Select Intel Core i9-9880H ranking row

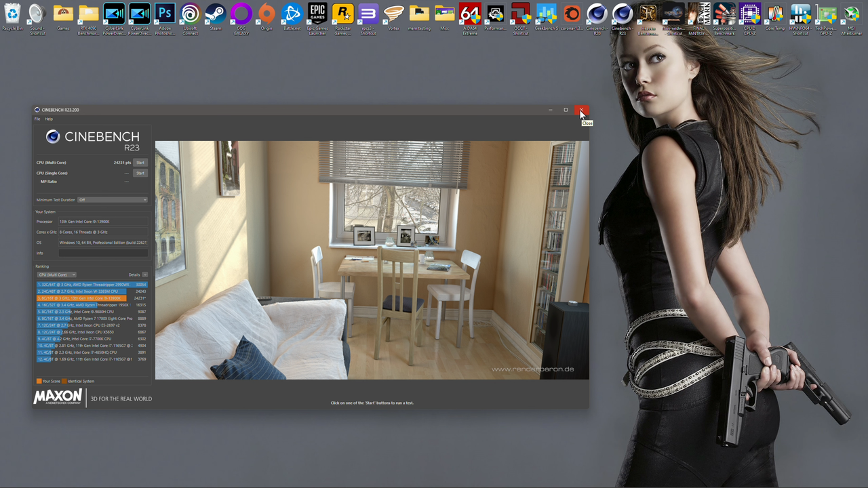92,312
